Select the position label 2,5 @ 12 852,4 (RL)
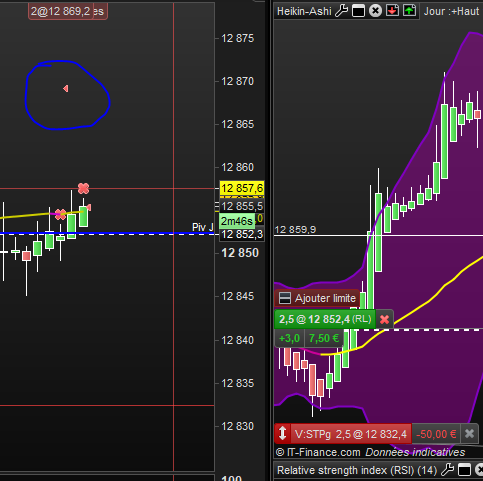Viewport: 483px width, 481px height. coord(325,319)
